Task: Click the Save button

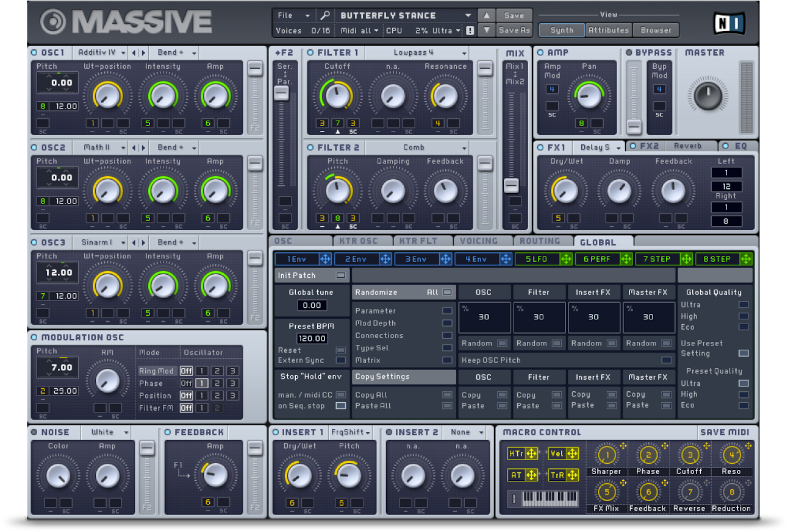Action: [x=514, y=15]
